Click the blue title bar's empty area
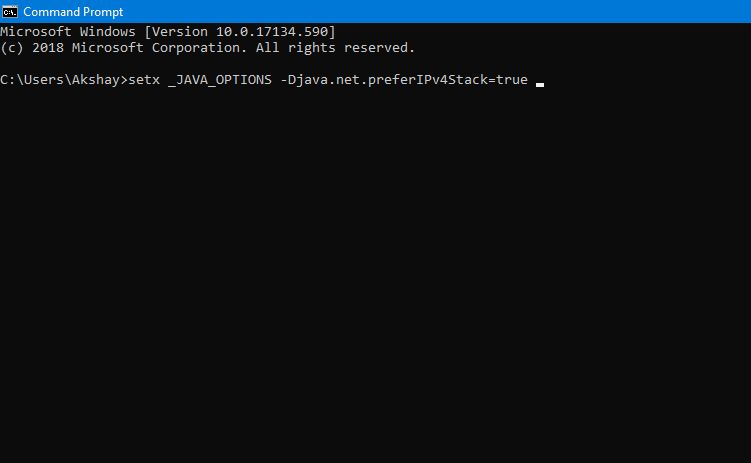Screen dimensions: 751x463 click(431, 11)
